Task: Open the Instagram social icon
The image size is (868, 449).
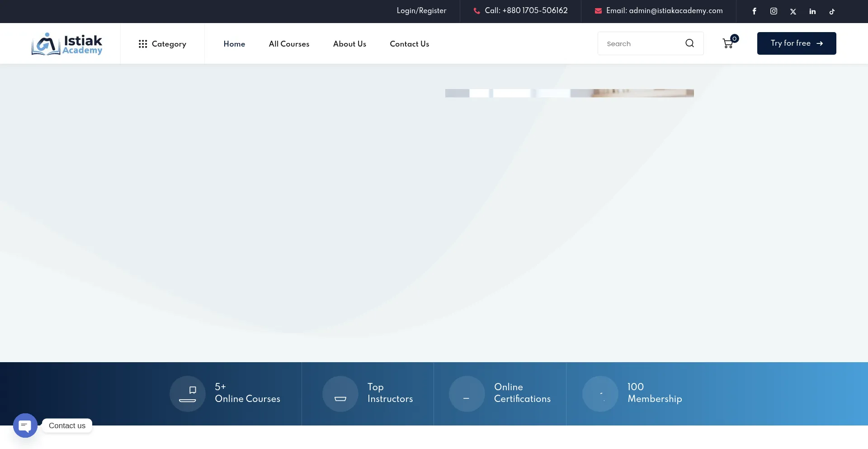Action: (774, 11)
